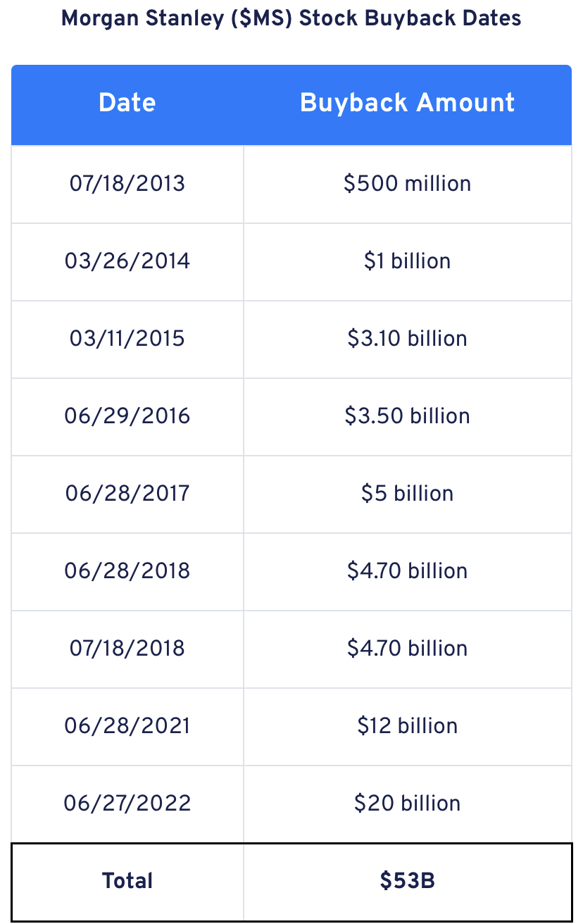Select the $3.50 billion amount cell
The width and height of the screenshot is (583, 924).
(x=408, y=416)
